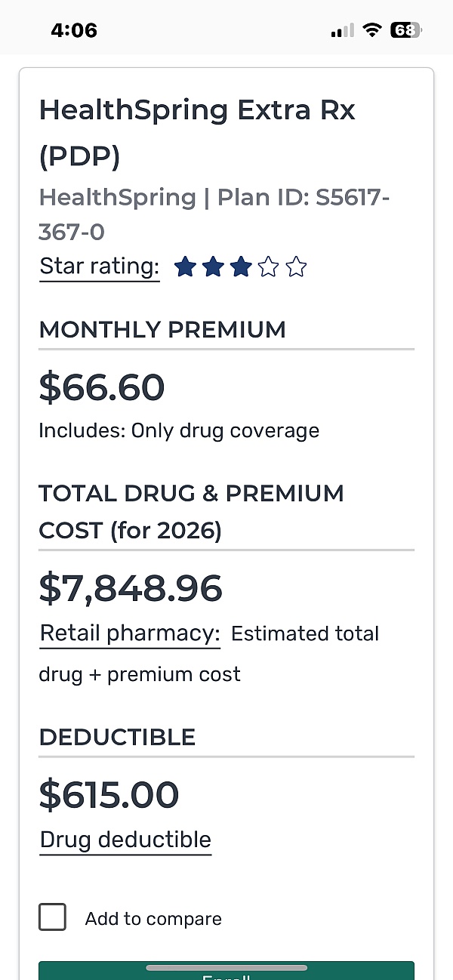Click the first filled rating star
The image size is (453, 980).
coord(185,267)
